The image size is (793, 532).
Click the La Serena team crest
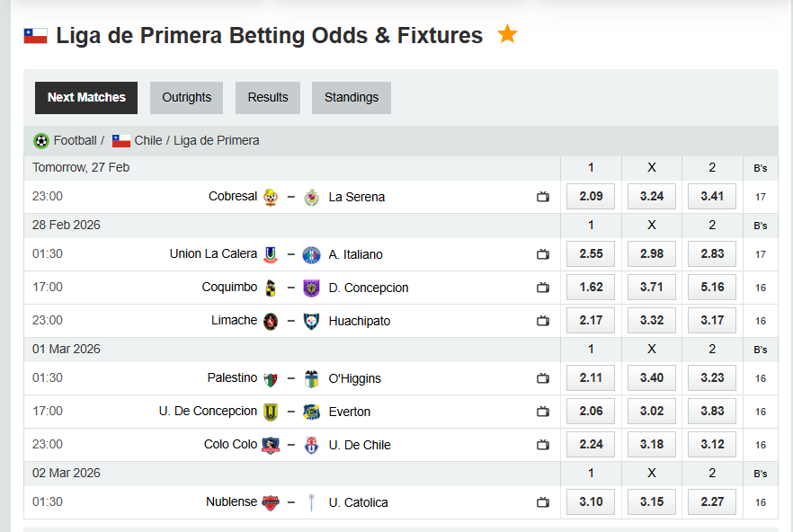pos(312,196)
